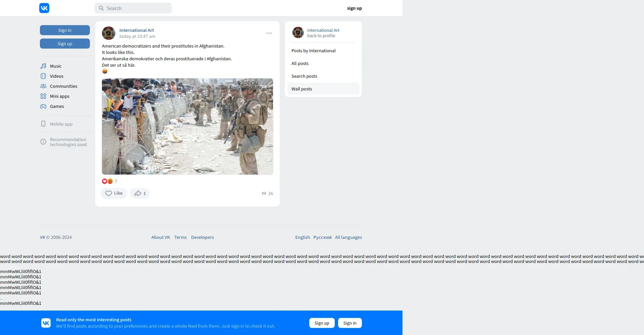The width and height of the screenshot is (644, 335).
Task: Open post author avatar in post header
Action: tap(109, 33)
